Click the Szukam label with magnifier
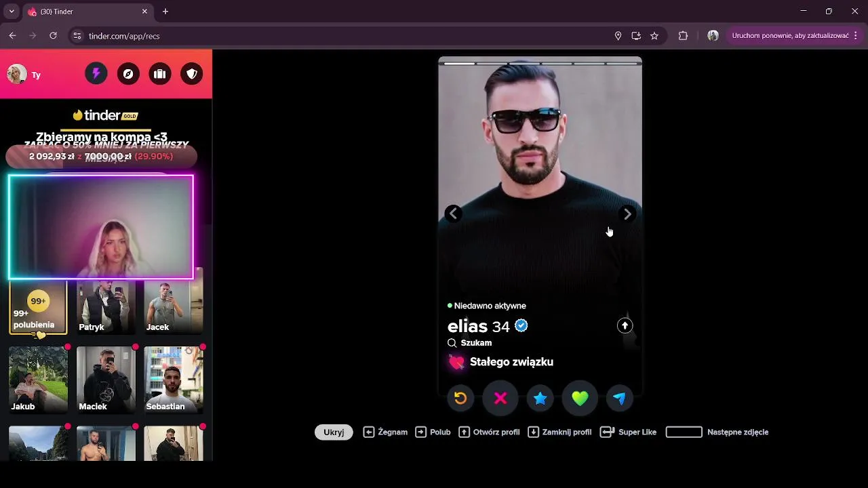 (x=469, y=343)
